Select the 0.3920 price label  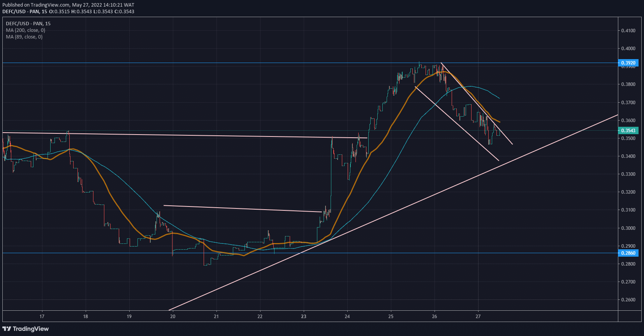[x=628, y=63]
